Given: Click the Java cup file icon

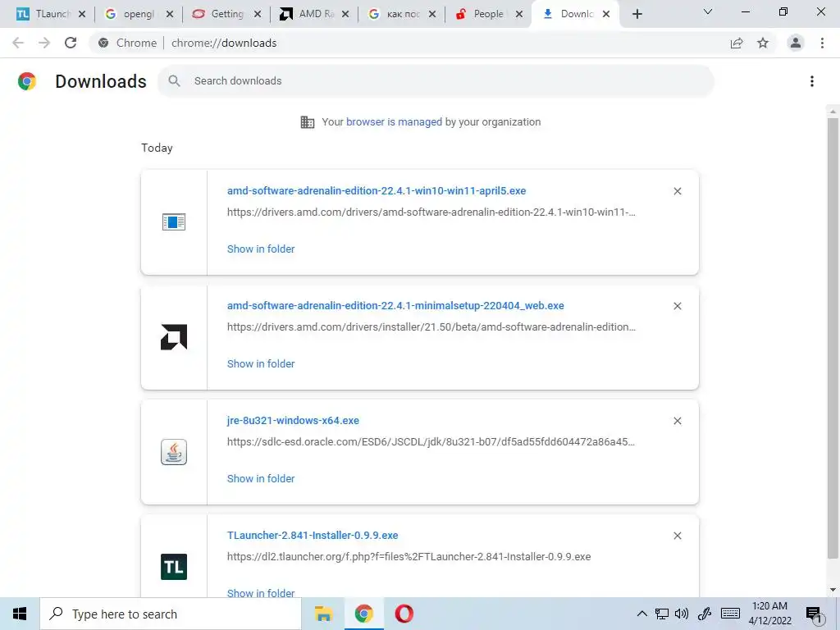Looking at the screenshot, I should point(174,452).
